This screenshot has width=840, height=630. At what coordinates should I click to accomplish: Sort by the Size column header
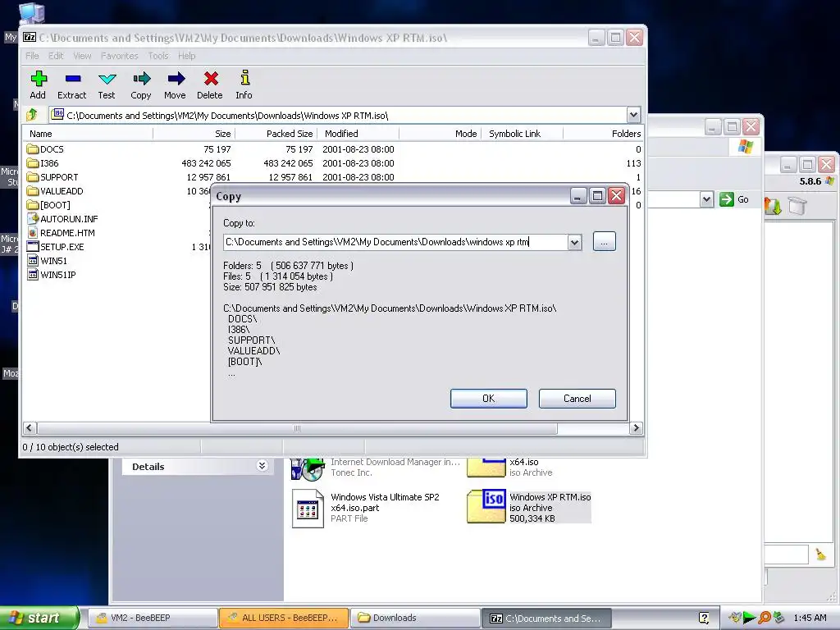(x=194, y=134)
